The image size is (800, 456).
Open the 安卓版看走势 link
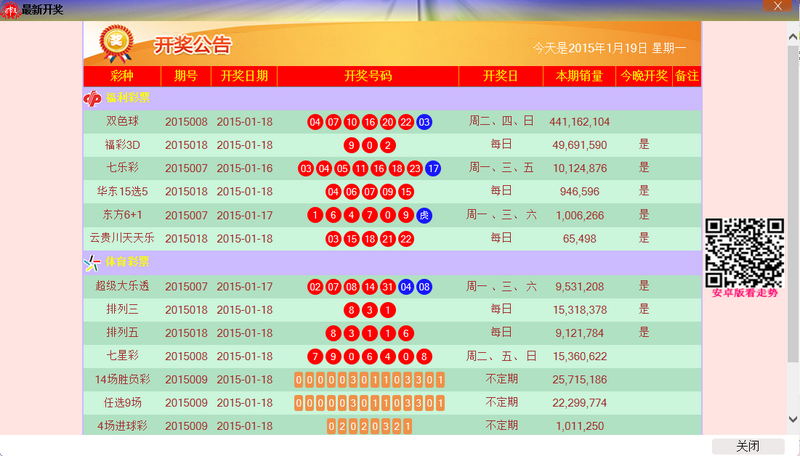pos(744,294)
